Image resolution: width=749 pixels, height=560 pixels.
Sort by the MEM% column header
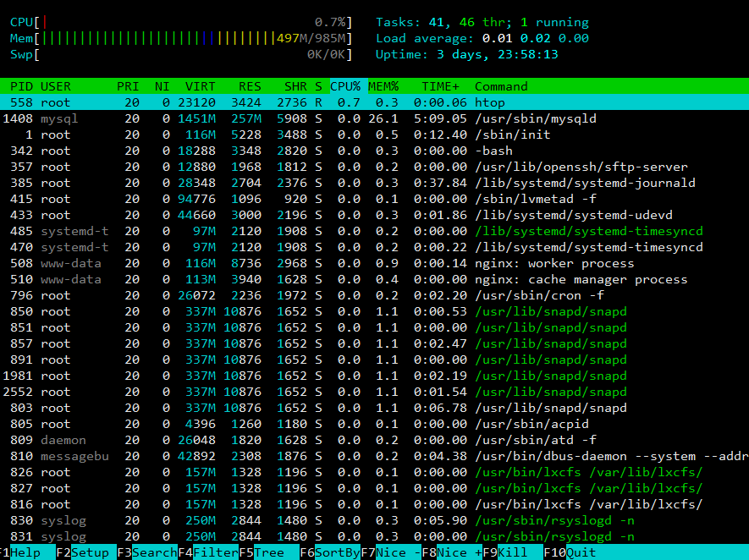383,86
